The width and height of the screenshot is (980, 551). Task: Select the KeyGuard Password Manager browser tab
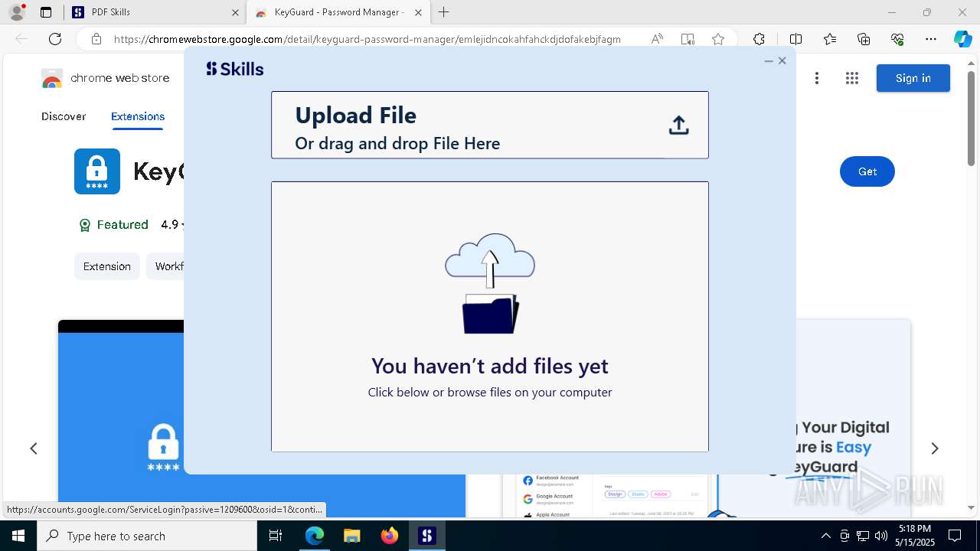(340, 12)
